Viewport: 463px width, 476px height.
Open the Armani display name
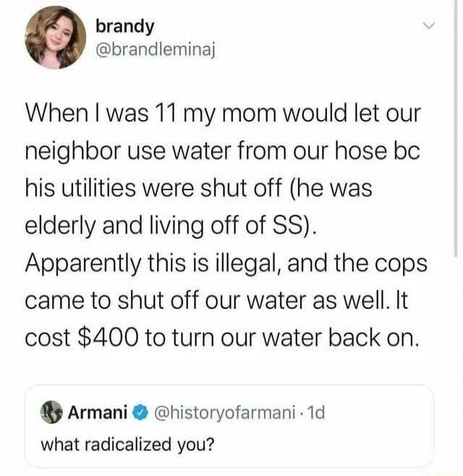pos(97,412)
